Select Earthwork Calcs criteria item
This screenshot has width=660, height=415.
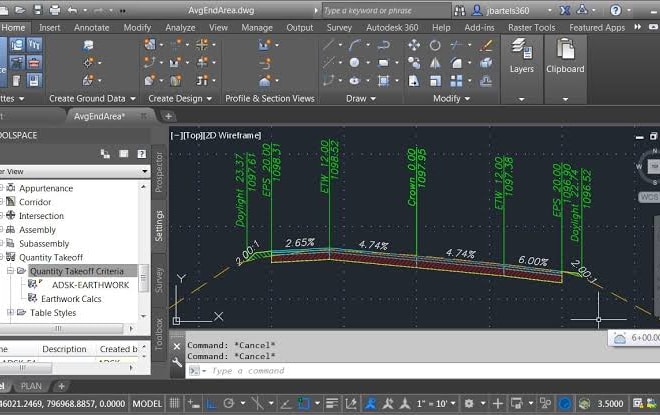tap(71, 299)
